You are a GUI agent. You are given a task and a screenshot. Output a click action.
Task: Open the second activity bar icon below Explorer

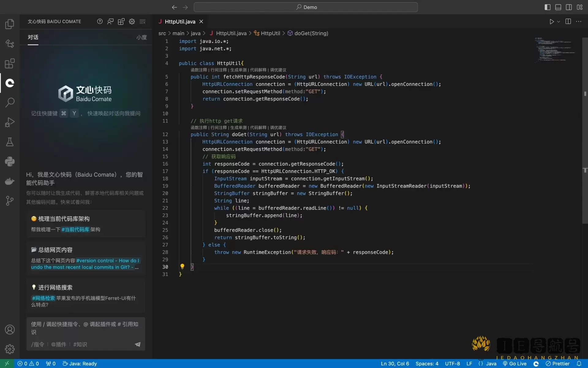coord(10,44)
